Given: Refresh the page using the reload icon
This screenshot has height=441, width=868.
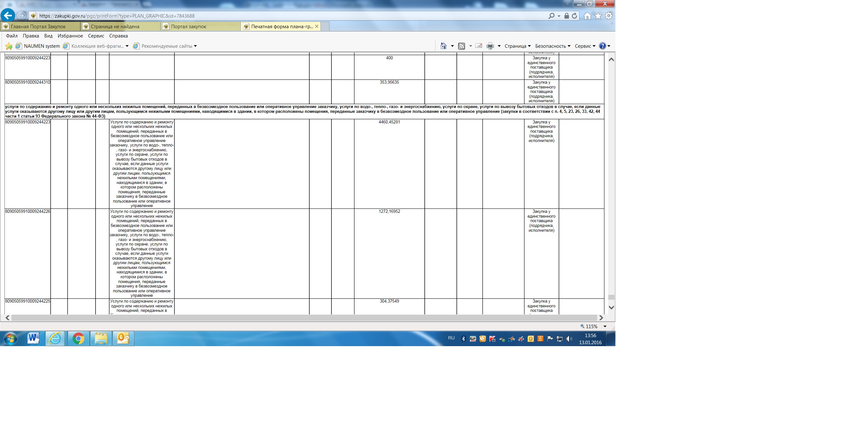Looking at the screenshot, I should click(574, 16).
